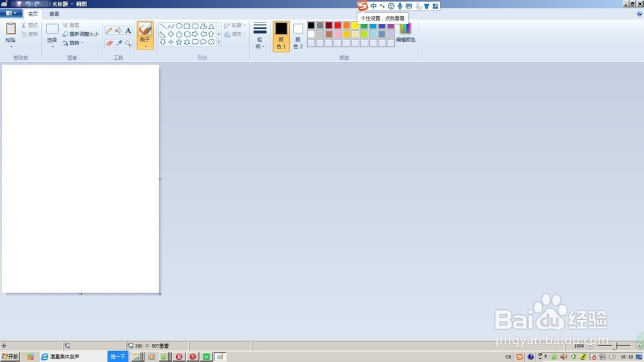Choose the hexagon shape
The image size is (644, 362).
187,34
